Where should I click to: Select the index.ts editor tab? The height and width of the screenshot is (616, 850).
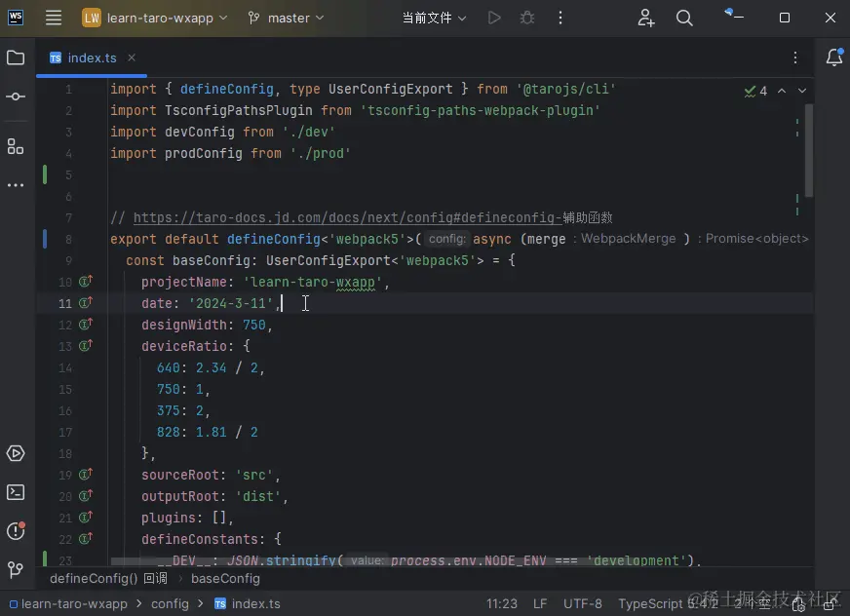91,58
